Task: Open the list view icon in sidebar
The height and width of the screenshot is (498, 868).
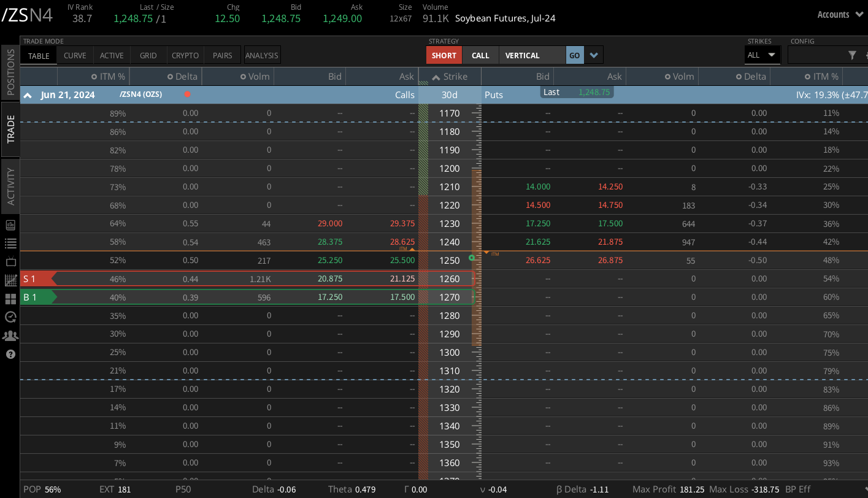Action: [x=10, y=243]
